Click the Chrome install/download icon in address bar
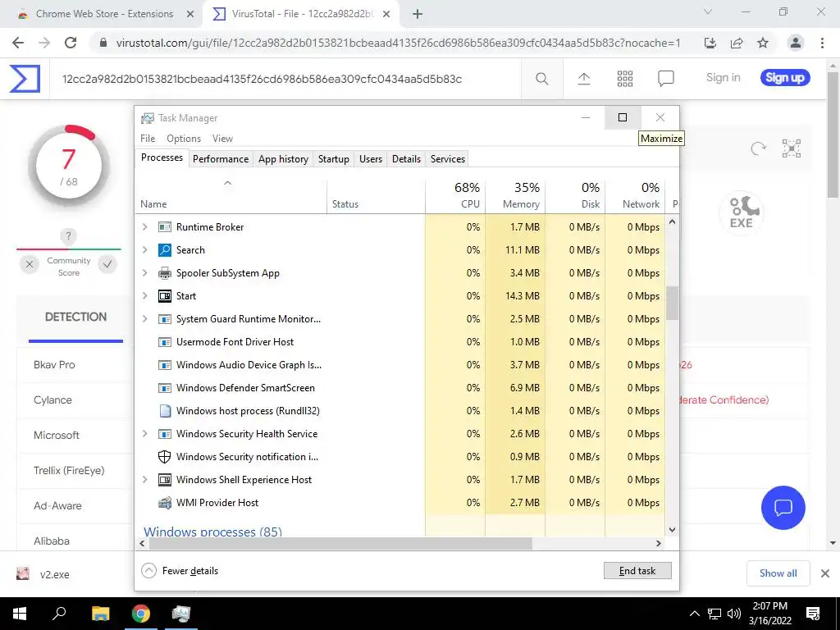840x630 pixels. click(710, 43)
